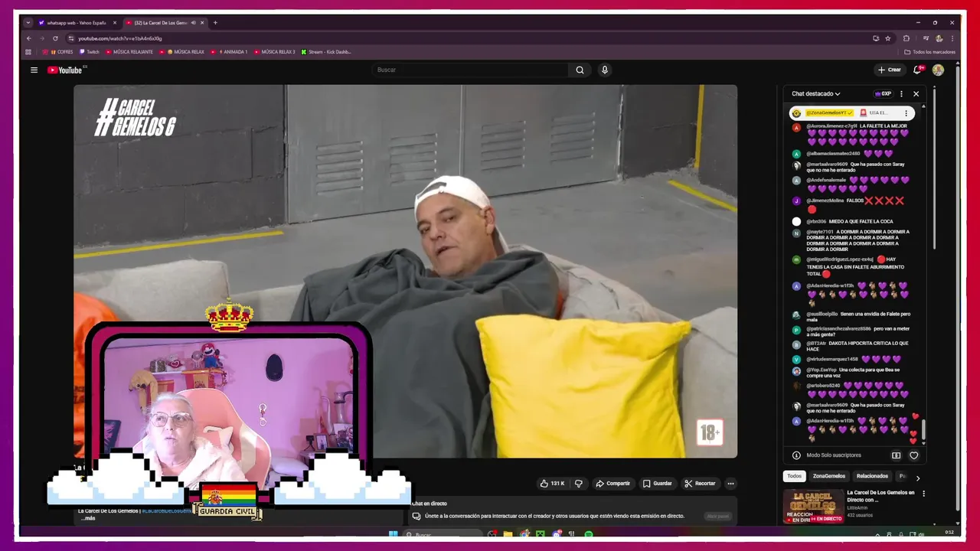
Task: Open suggested video thumbnail EN DIRECTO
Action: [x=813, y=507]
